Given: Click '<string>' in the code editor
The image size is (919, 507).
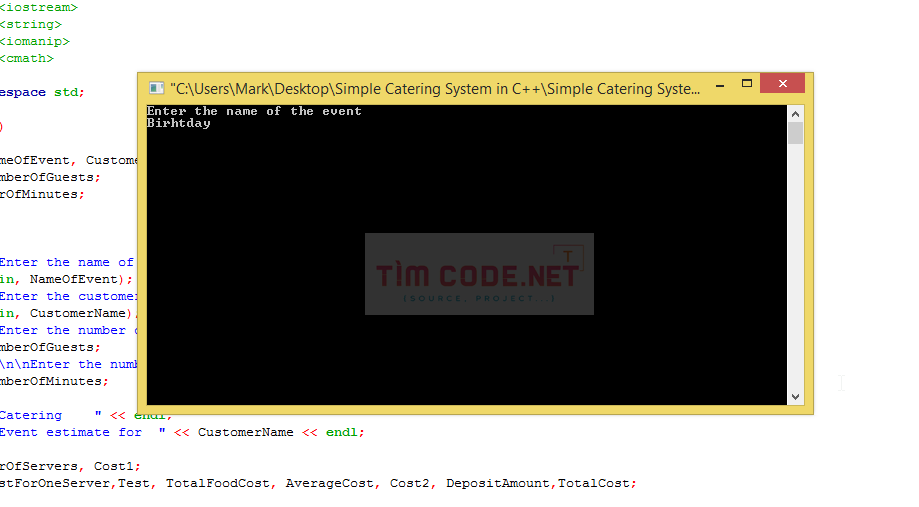Looking at the screenshot, I should coord(30,25).
